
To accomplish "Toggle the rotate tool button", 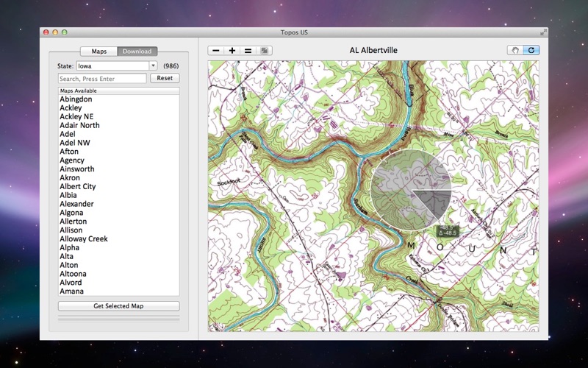I will [x=531, y=51].
